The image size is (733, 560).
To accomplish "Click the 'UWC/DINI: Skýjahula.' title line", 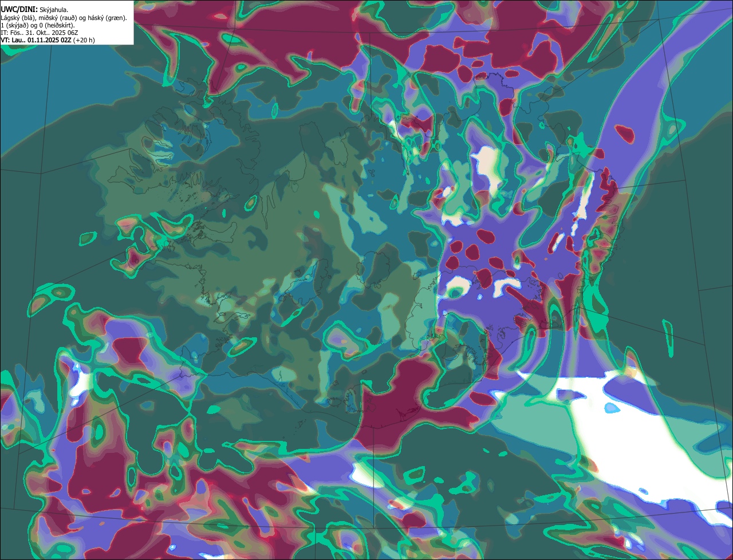I will tap(34, 10).
